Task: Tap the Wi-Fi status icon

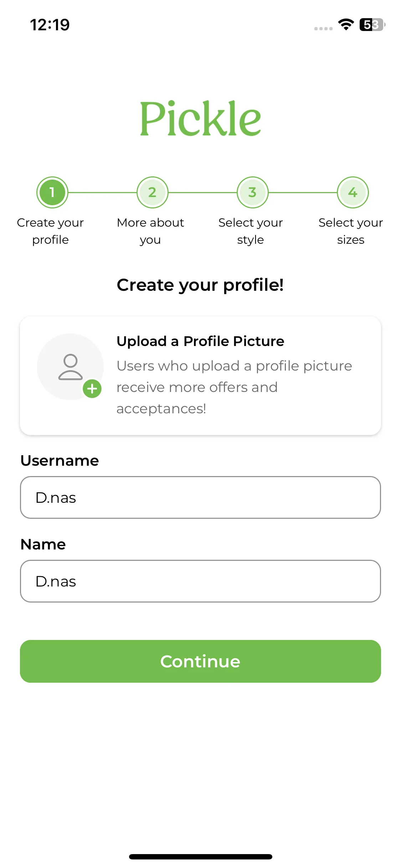Action: (x=346, y=25)
